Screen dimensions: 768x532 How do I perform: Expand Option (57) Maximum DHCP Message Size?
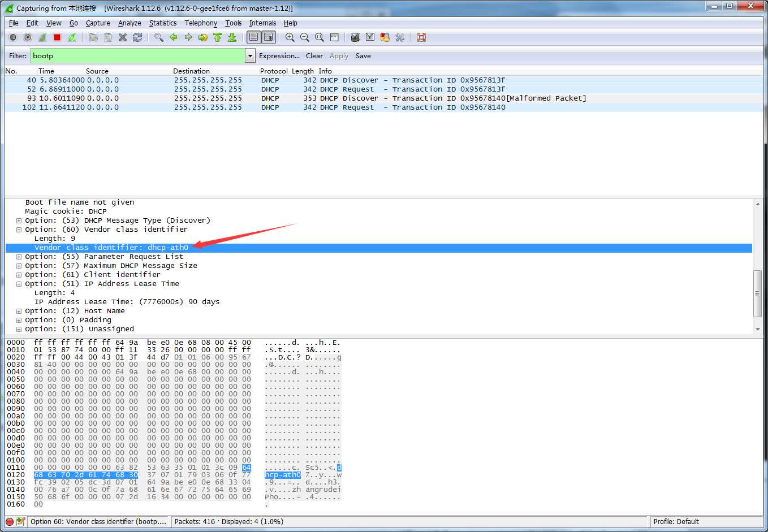coord(19,266)
